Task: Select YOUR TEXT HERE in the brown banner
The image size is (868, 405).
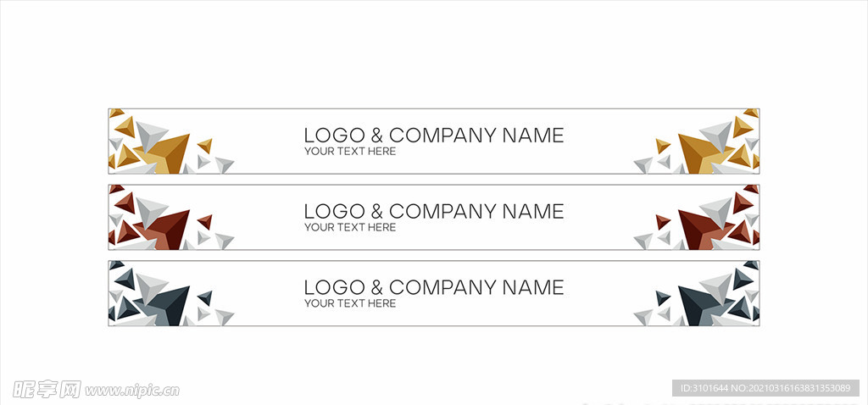Action: pyautogui.click(x=350, y=227)
